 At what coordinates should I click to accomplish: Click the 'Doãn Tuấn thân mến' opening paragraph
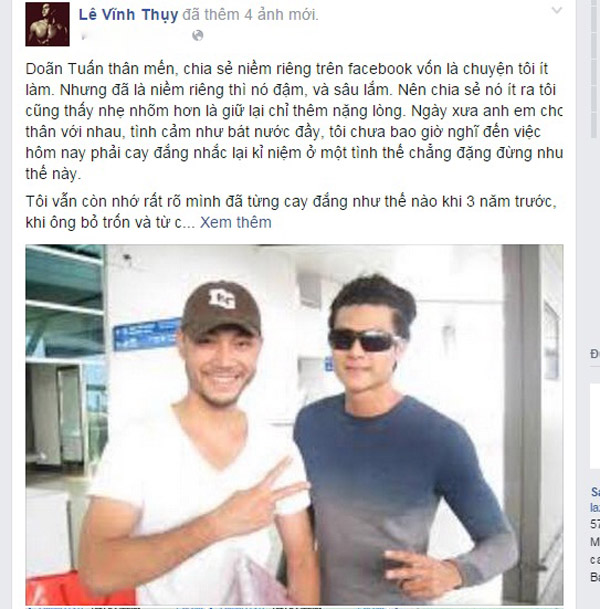(x=294, y=121)
